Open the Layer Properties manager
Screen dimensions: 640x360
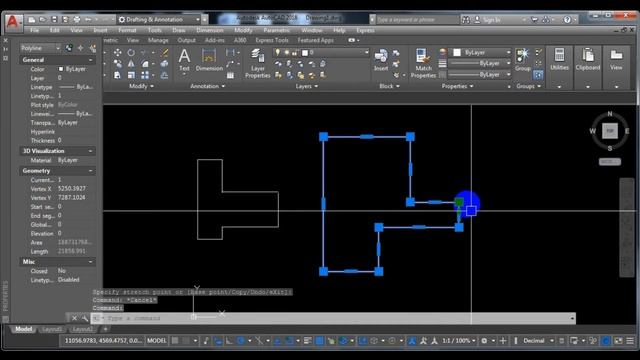pos(258,63)
